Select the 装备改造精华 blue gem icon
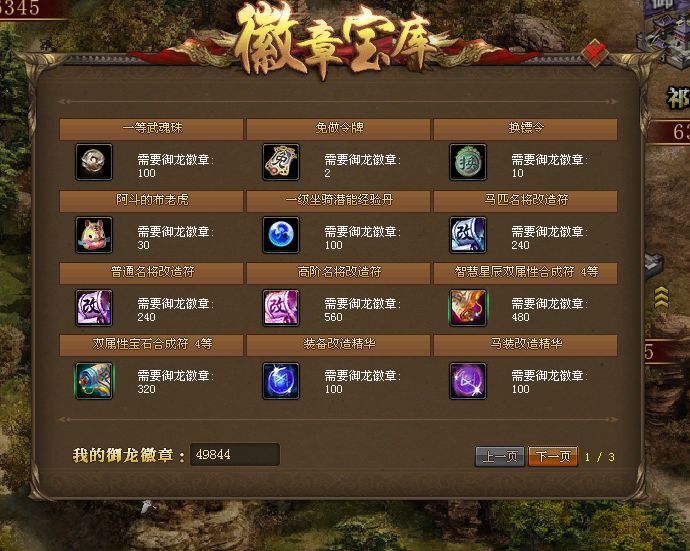 coord(281,381)
